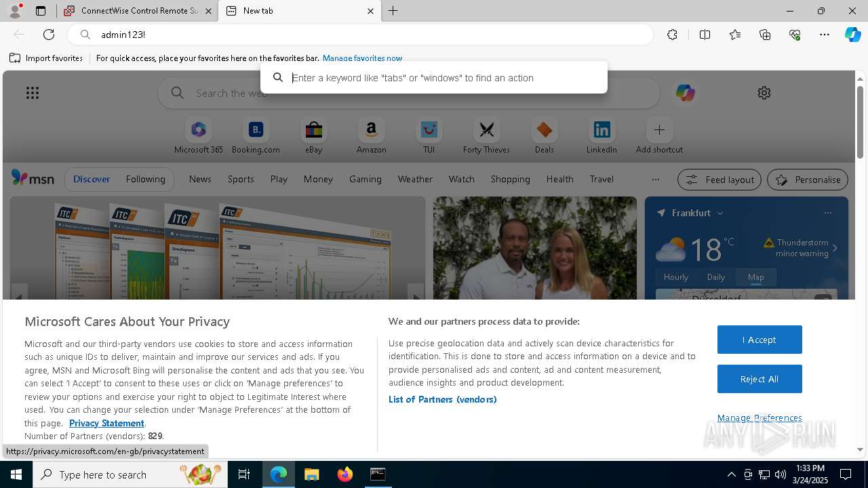The width and height of the screenshot is (868, 488).
Task: Open Windows Start menu
Action: tap(16, 474)
